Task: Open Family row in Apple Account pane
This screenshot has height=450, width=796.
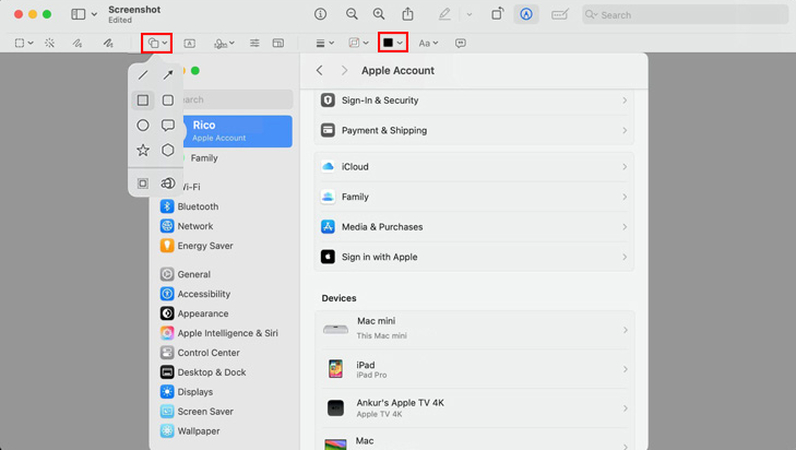Action: click(474, 197)
